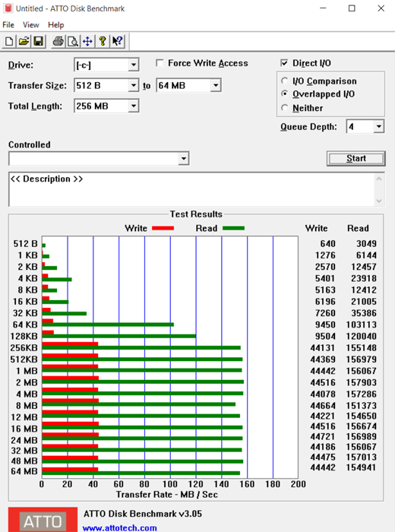Click the Read value 23918
Image resolution: width=395 pixels, height=532 pixels.
tap(363, 278)
